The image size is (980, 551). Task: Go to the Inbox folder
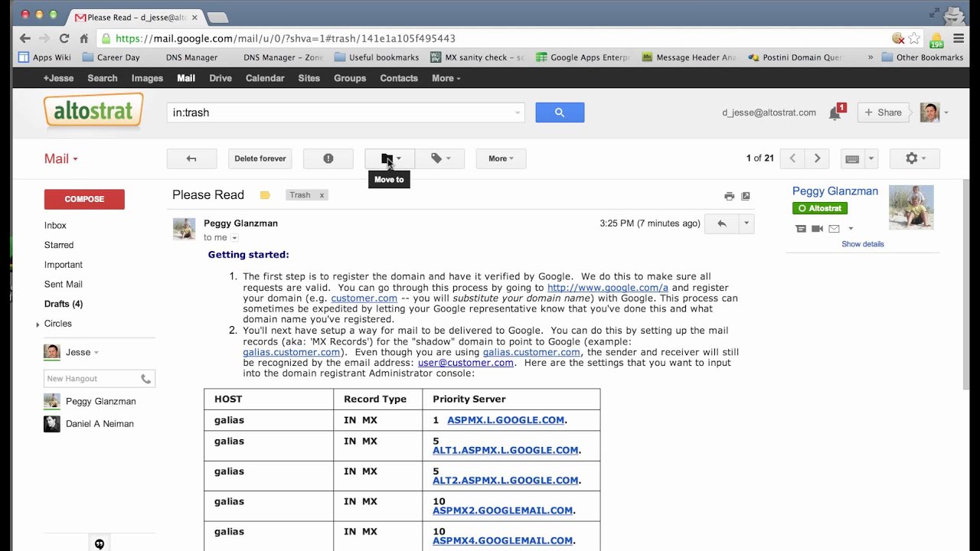click(55, 226)
